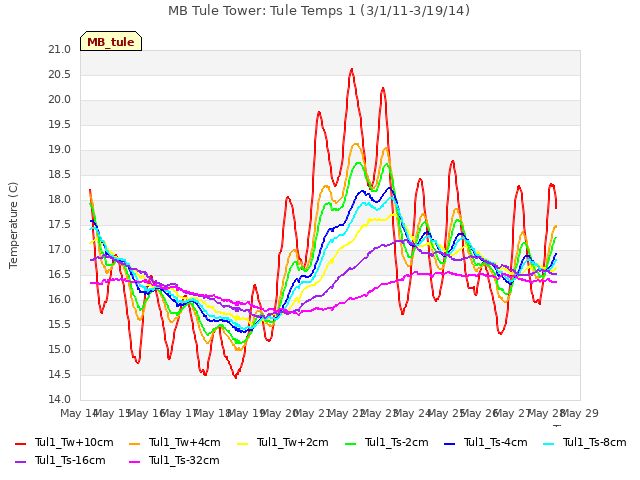Select the Tul1_Ts-4cm legend label
Viewport: 640px width, 480px height.
(x=496, y=442)
